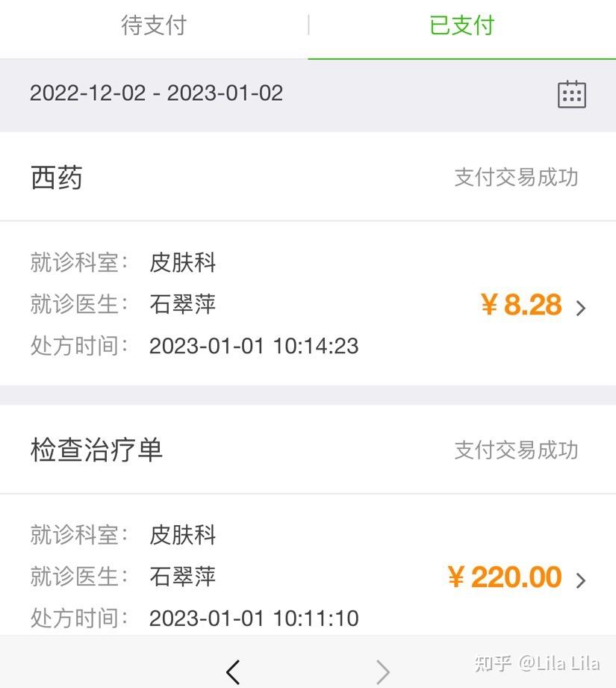Expand the ¥220.00 payment details chevron
The height and width of the screenshot is (688, 616).
coord(581,580)
